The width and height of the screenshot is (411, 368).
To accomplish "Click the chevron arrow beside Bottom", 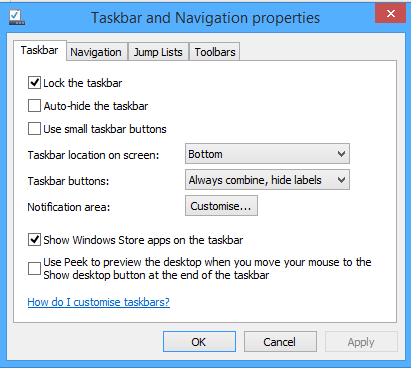I will click(x=341, y=154).
